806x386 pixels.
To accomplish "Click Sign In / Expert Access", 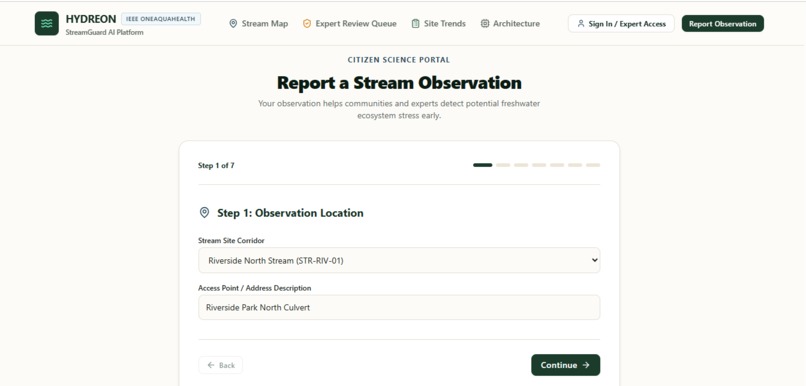I will click(x=621, y=24).
